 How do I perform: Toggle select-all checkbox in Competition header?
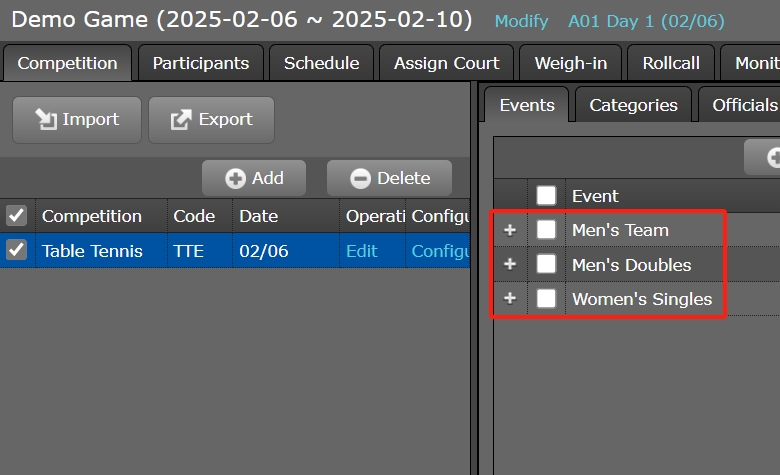pyautogui.click(x=16, y=215)
